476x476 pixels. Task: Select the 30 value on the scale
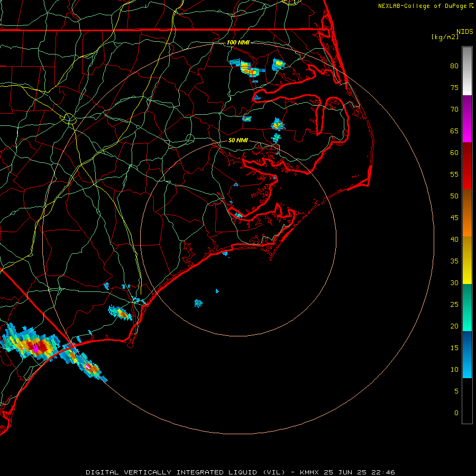454,282
